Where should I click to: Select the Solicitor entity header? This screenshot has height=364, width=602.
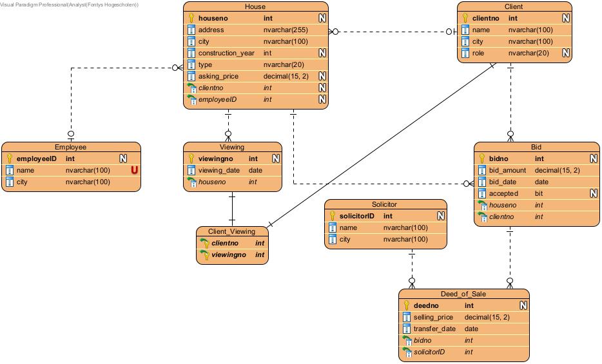click(x=384, y=205)
